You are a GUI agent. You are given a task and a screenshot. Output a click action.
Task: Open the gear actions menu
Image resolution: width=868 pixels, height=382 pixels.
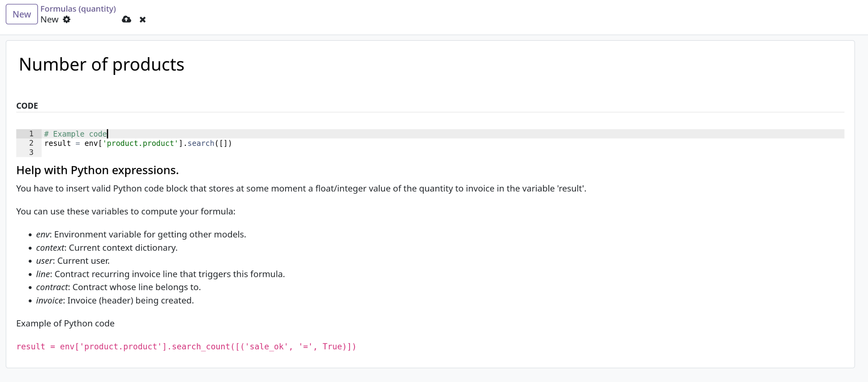tap(66, 20)
